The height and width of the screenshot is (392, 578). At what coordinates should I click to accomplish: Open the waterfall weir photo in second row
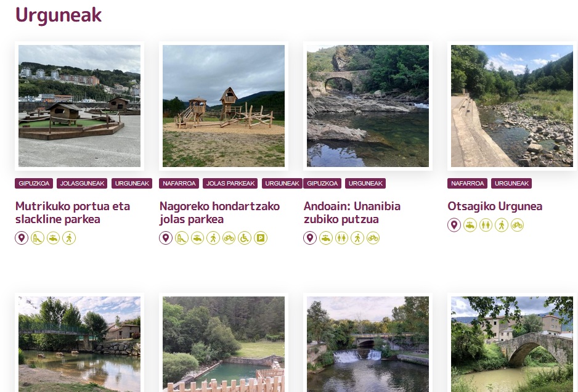click(368, 344)
